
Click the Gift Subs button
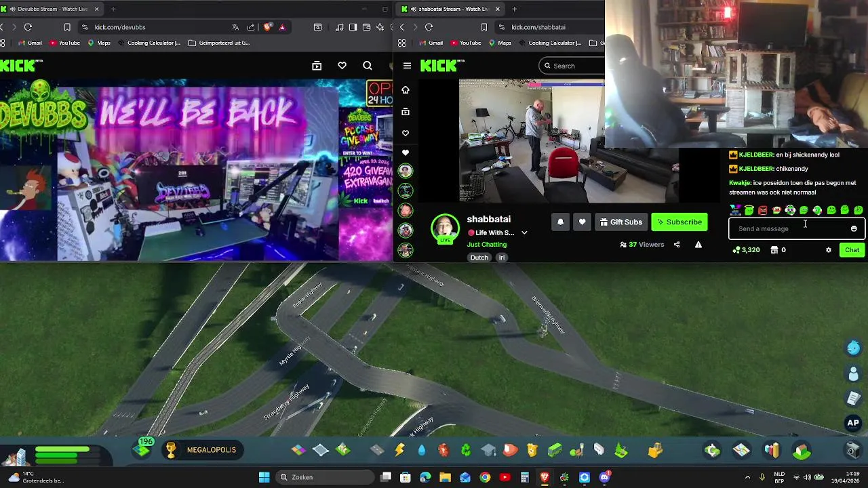tap(620, 222)
